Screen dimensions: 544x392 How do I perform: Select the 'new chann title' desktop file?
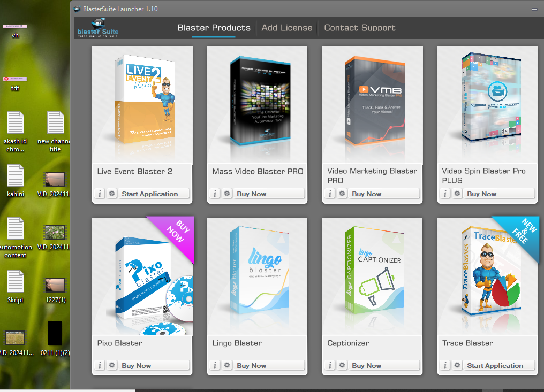[x=55, y=132]
